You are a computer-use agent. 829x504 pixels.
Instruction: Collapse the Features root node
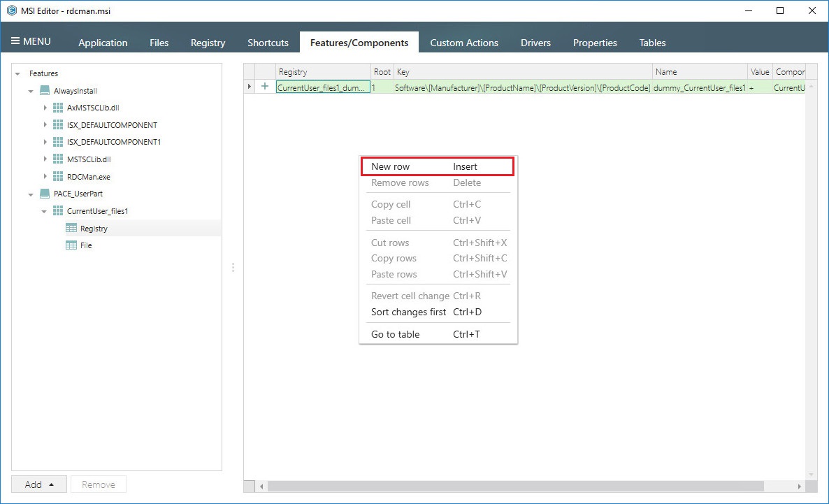coord(17,73)
